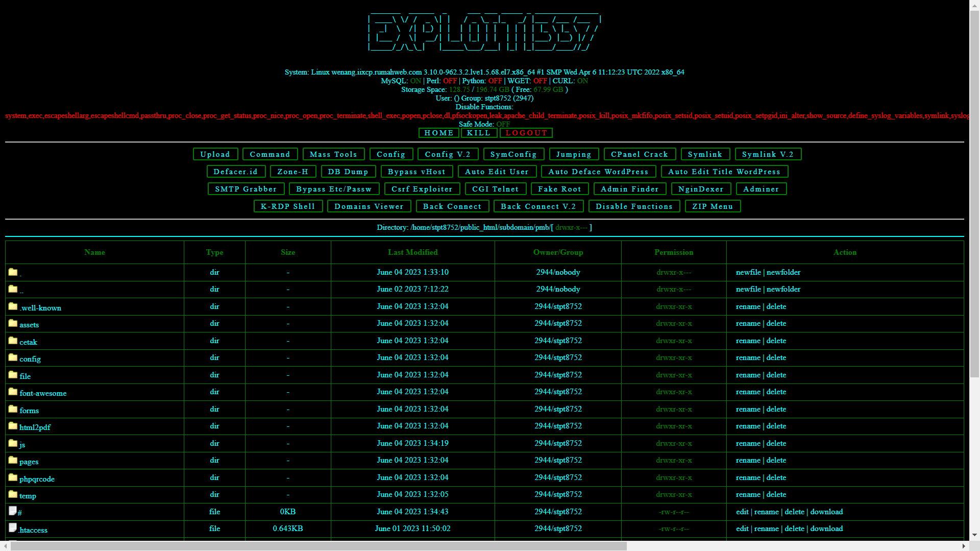Click the 0.643KB size cell
This screenshot has width=980, height=551.
pyautogui.click(x=288, y=529)
